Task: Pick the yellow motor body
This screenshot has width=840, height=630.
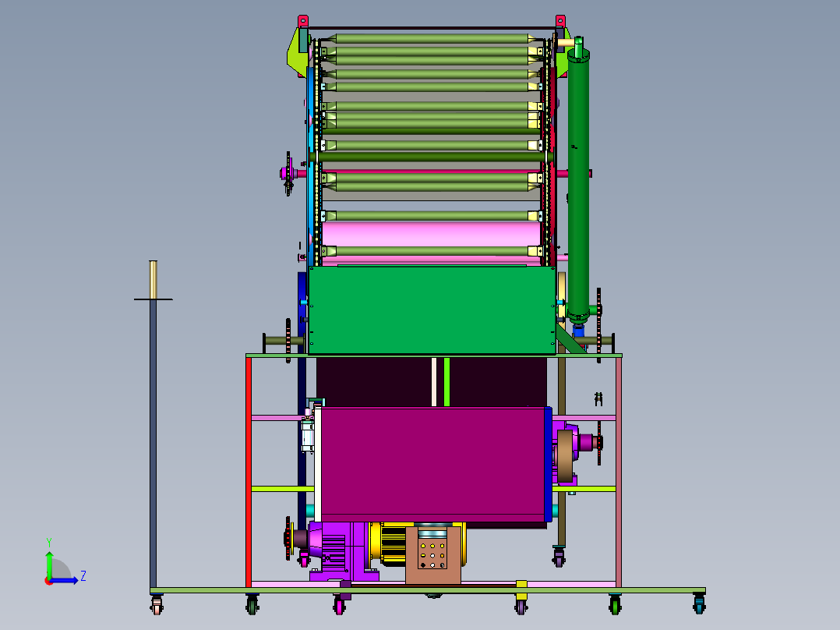Action: click(x=391, y=543)
